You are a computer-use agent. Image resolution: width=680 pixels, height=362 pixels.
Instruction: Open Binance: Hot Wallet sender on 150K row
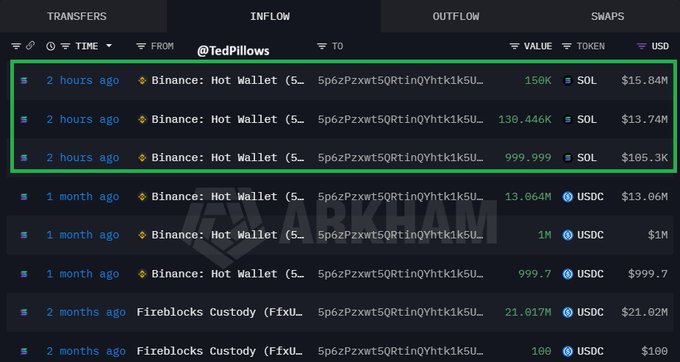pyautogui.click(x=228, y=81)
